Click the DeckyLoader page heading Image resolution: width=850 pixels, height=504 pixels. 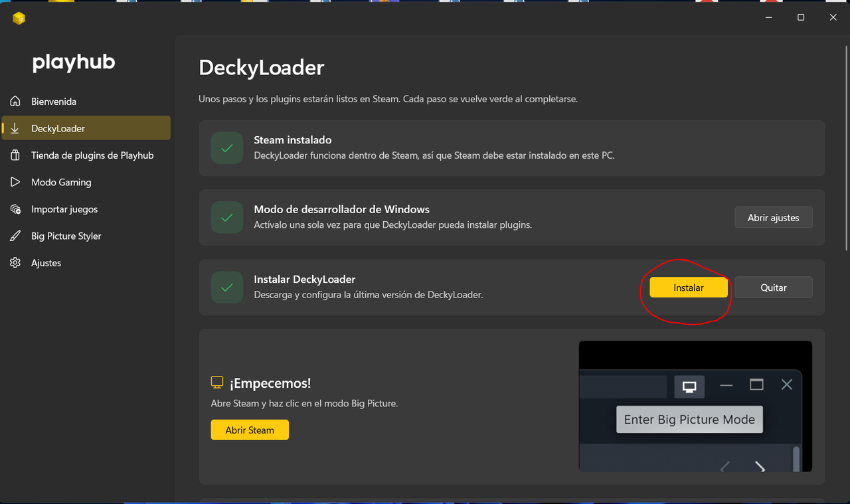(262, 68)
